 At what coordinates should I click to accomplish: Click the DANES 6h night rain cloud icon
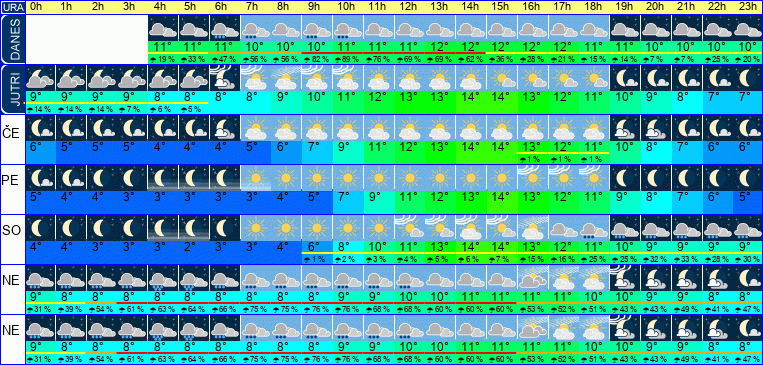225,28
